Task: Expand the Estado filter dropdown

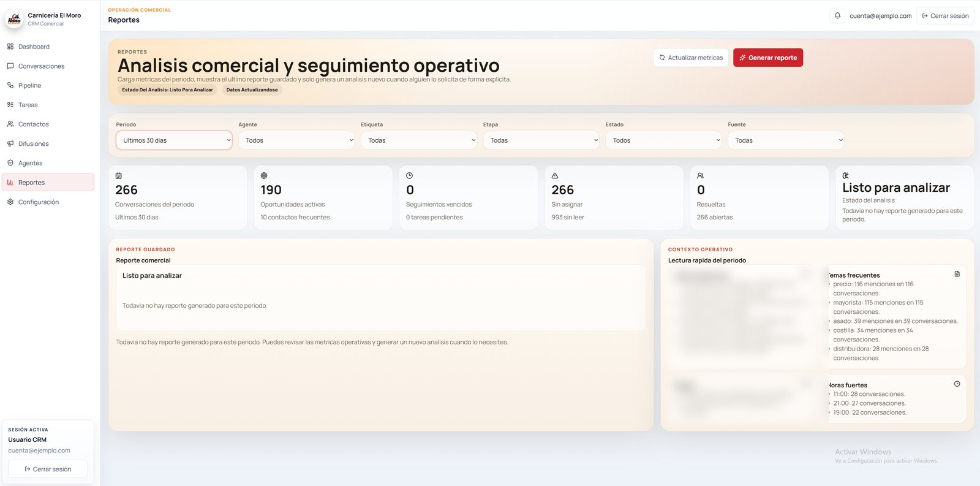Action: pyautogui.click(x=664, y=140)
